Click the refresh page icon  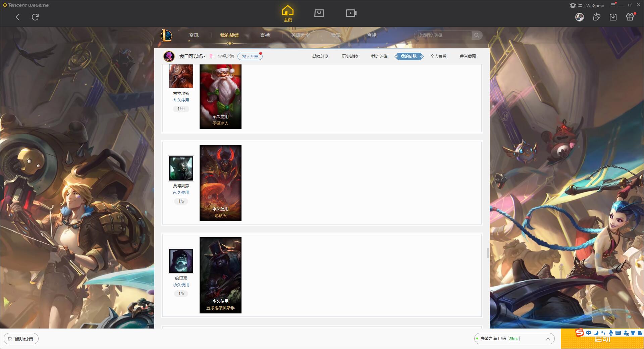pyautogui.click(x=35, y=17)
